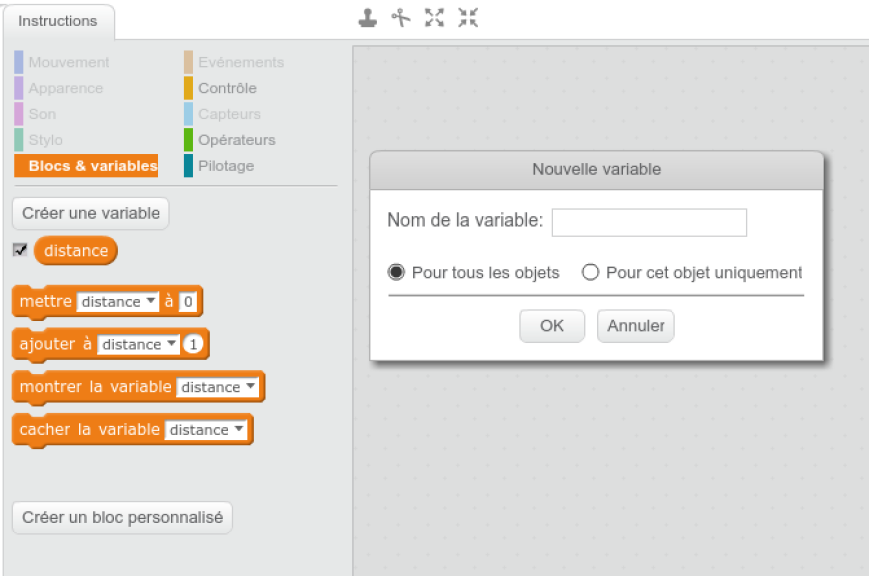
Task: Open the Instructions tab
Action: pos(58,21)
